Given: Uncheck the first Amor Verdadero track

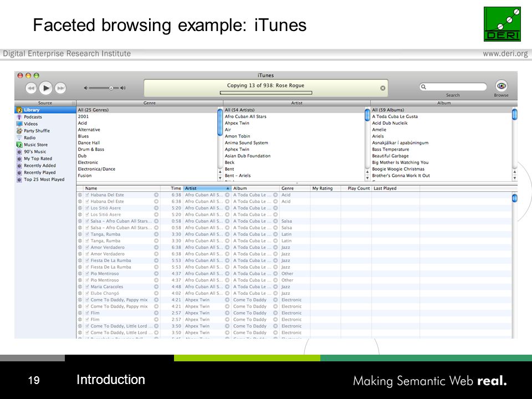Looking at the screenshot, I should pyautogui.click(x=87, y=247).
